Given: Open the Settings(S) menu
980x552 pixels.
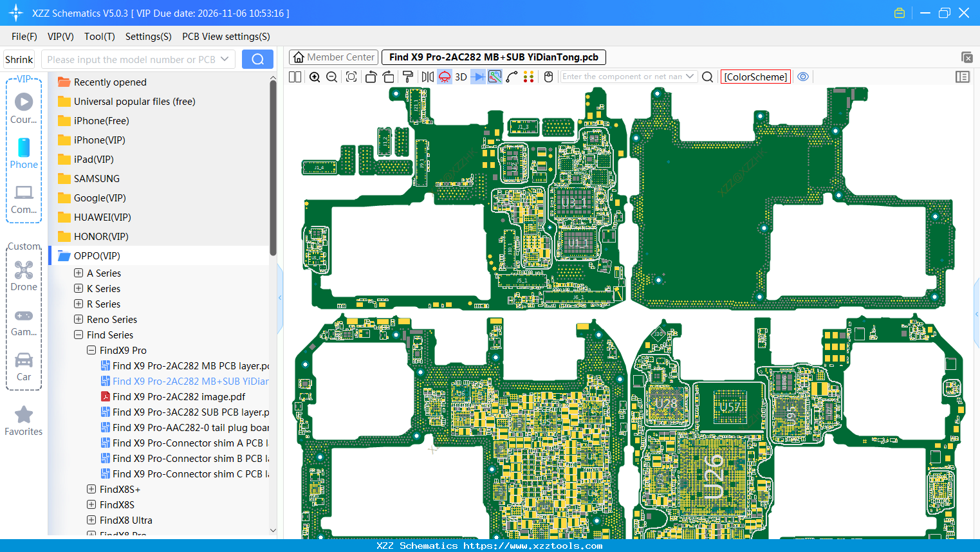Looking at the screenshot, I should pos(148,37).
